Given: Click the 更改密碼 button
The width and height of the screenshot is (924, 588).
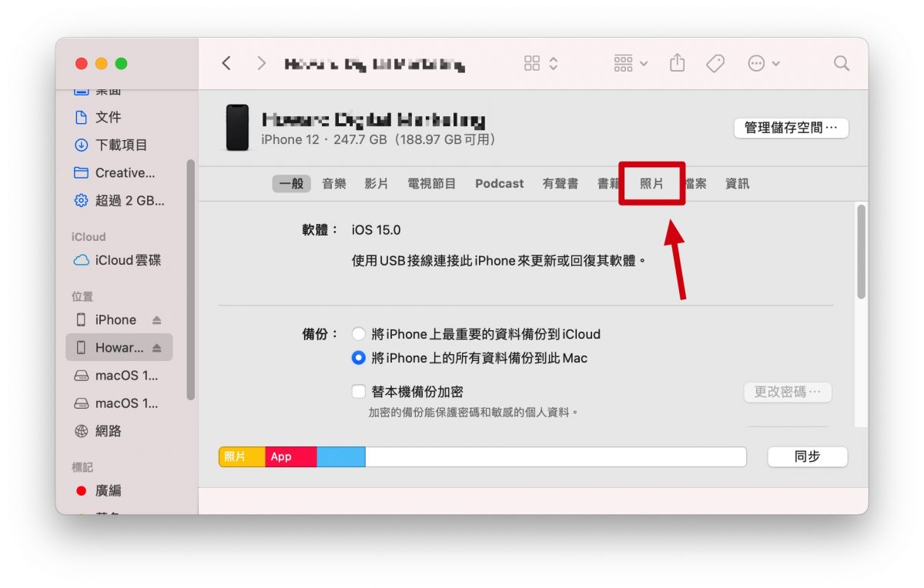Looking at the screenshot, I should coord(788,392).
